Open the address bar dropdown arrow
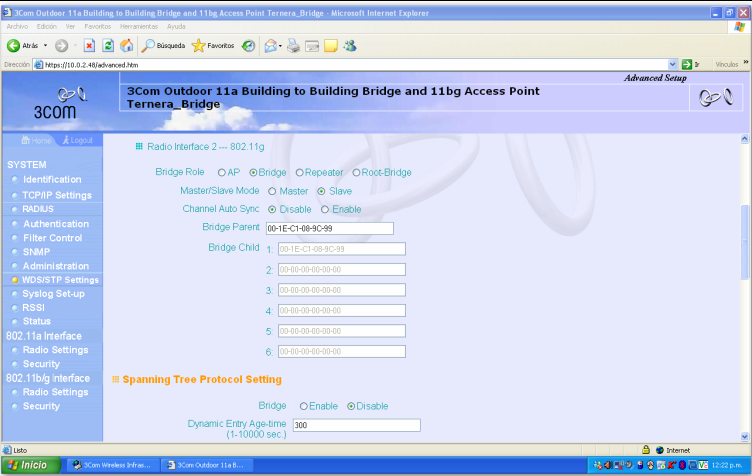The width and height of the screenshot is (752, 476). (673, 64)
